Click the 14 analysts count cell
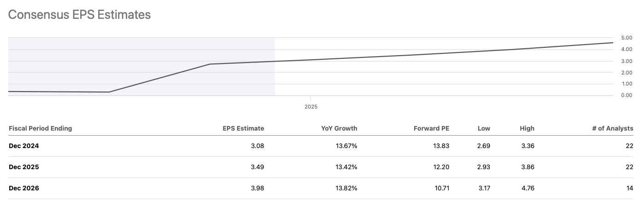The image size is (644, 200). 630,188
